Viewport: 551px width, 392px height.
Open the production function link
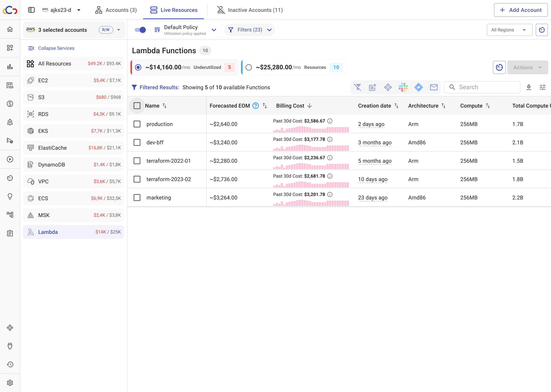(x=159, y=124)
